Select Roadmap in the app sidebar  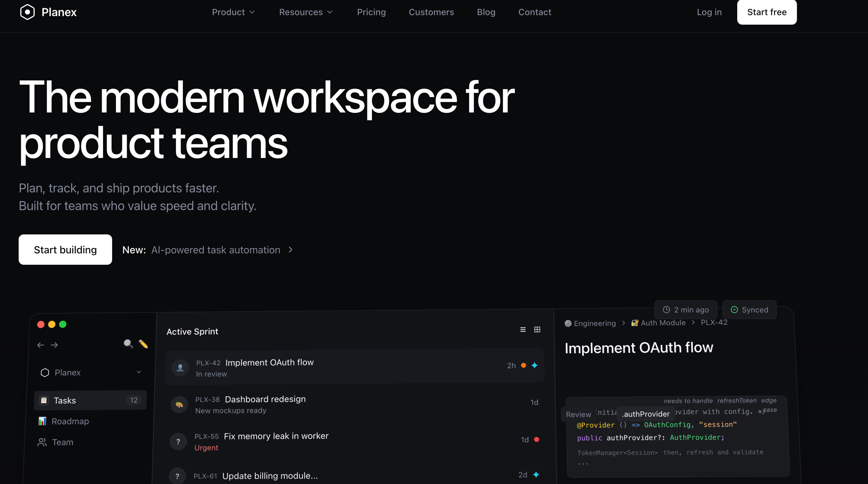70,421
